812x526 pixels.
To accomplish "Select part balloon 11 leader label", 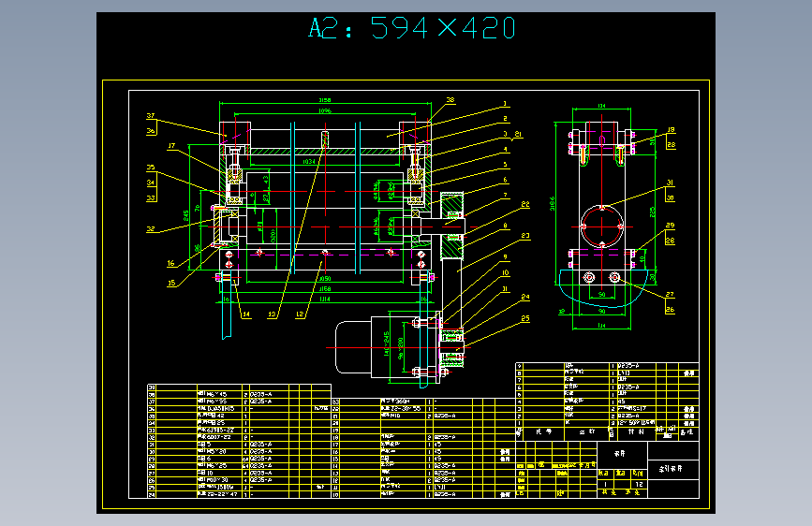I will (506, 289).
